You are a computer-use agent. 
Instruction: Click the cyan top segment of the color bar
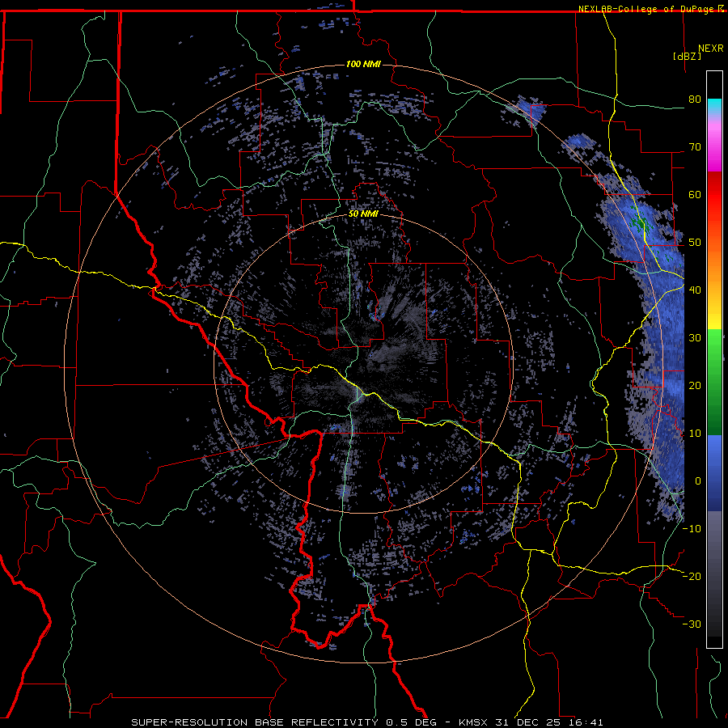(714, 107)
